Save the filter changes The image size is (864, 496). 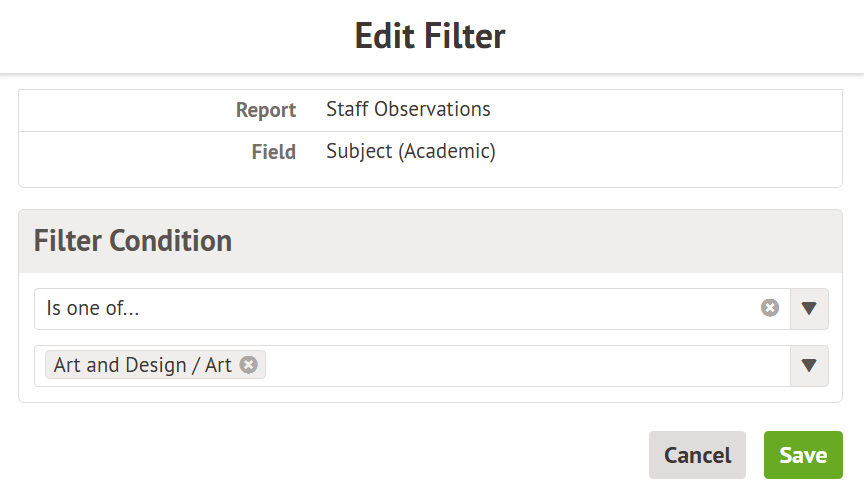[x=803, y=455]
